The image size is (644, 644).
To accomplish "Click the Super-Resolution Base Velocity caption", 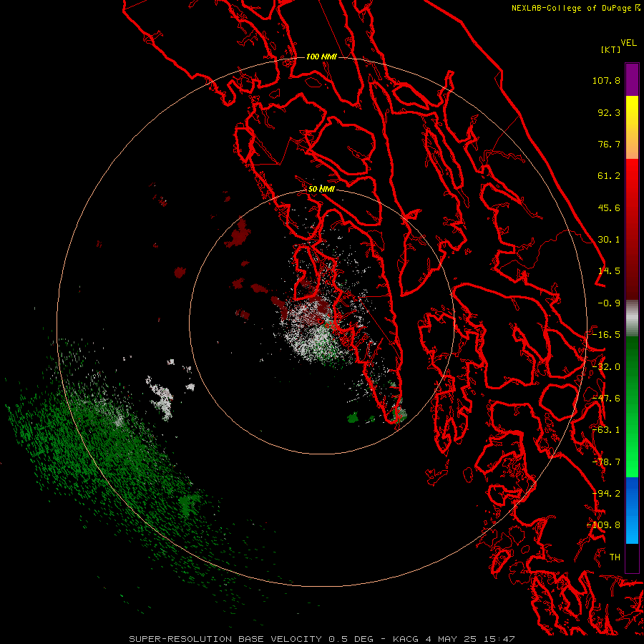I will [321, 639].
